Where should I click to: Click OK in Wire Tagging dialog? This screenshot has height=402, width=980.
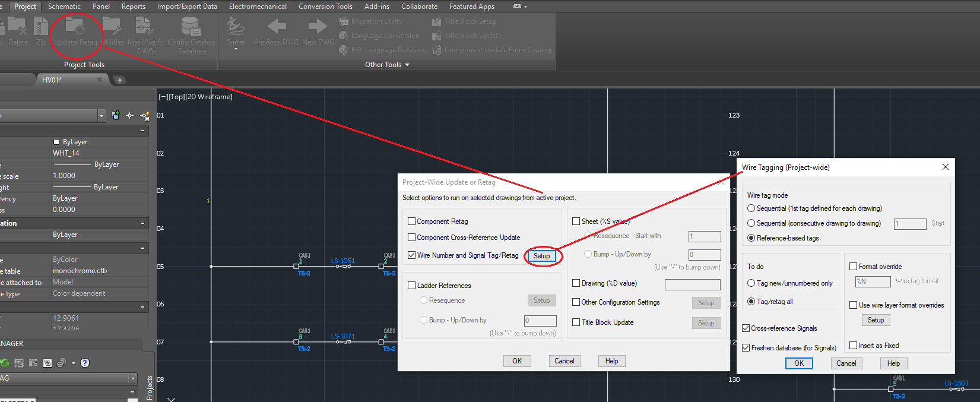coord(799,363)
